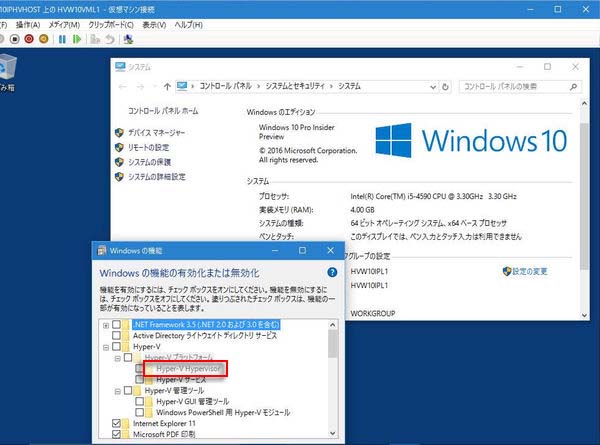Click the Up arrow in System window
Viewport: 600px width, 445px height.
(x=167, y=87)
